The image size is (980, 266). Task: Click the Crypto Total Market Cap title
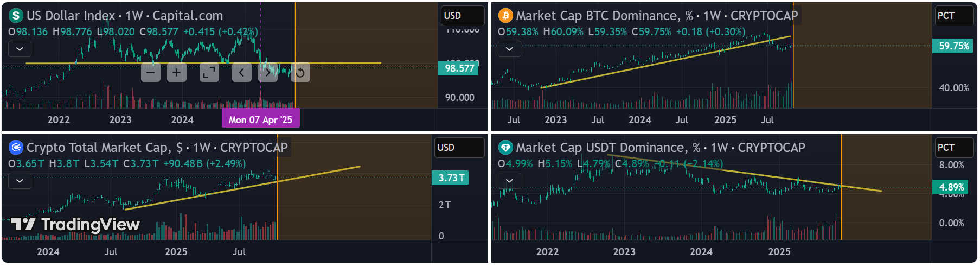point(157,148)
